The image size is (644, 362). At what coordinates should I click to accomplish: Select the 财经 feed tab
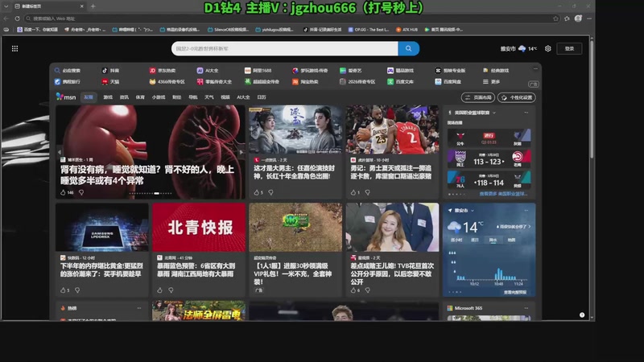click(x=176, y=97)
